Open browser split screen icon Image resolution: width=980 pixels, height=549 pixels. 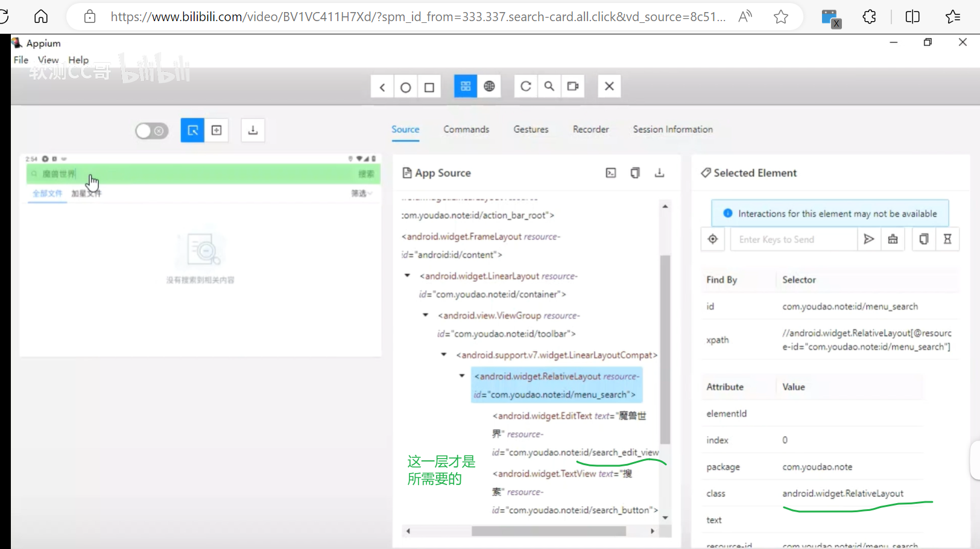point(912,17)
